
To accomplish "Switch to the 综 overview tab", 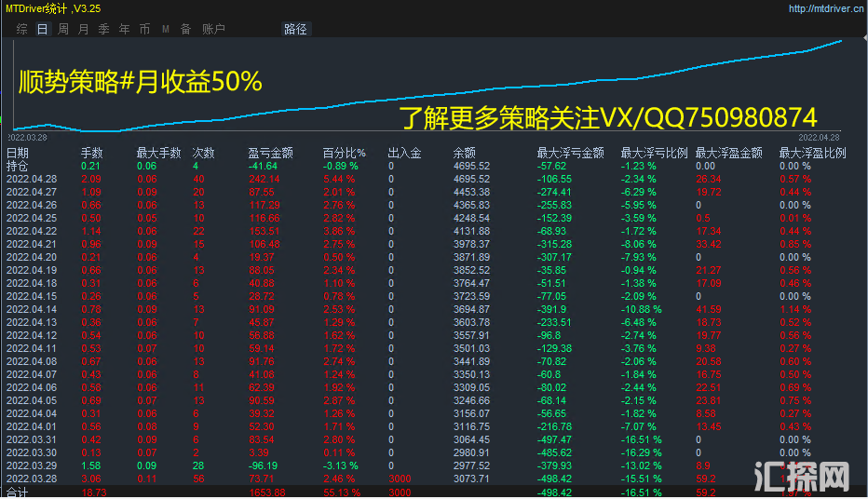I will coord(21,29).
